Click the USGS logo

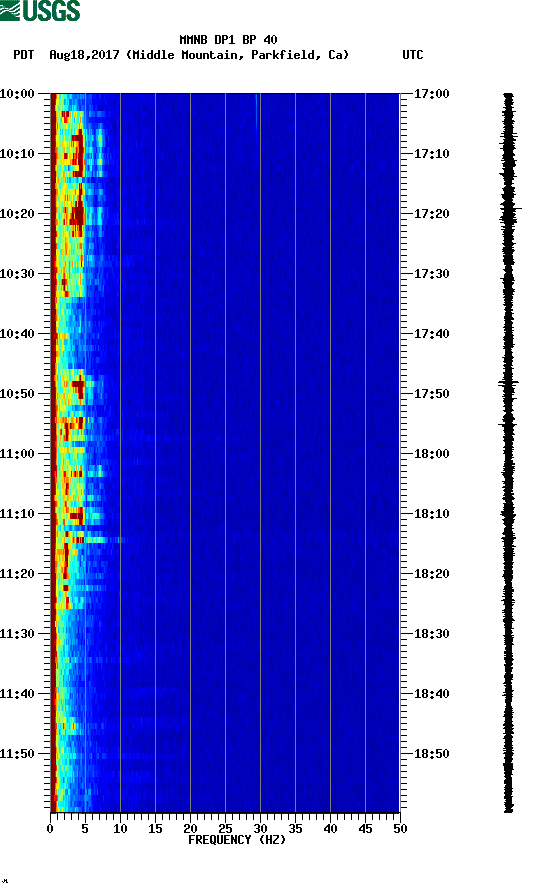(40, 10)
